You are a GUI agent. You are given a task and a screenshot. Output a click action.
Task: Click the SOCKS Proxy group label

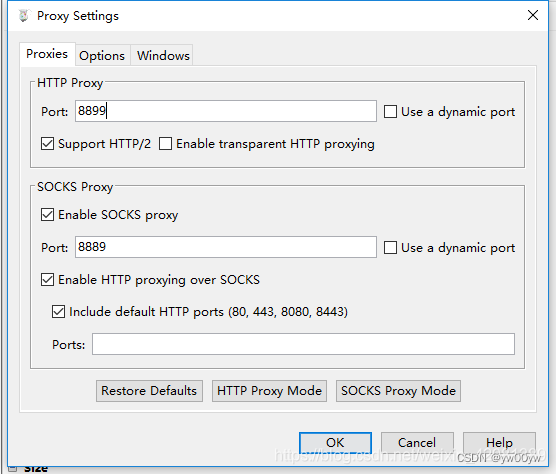click(75, 187)
